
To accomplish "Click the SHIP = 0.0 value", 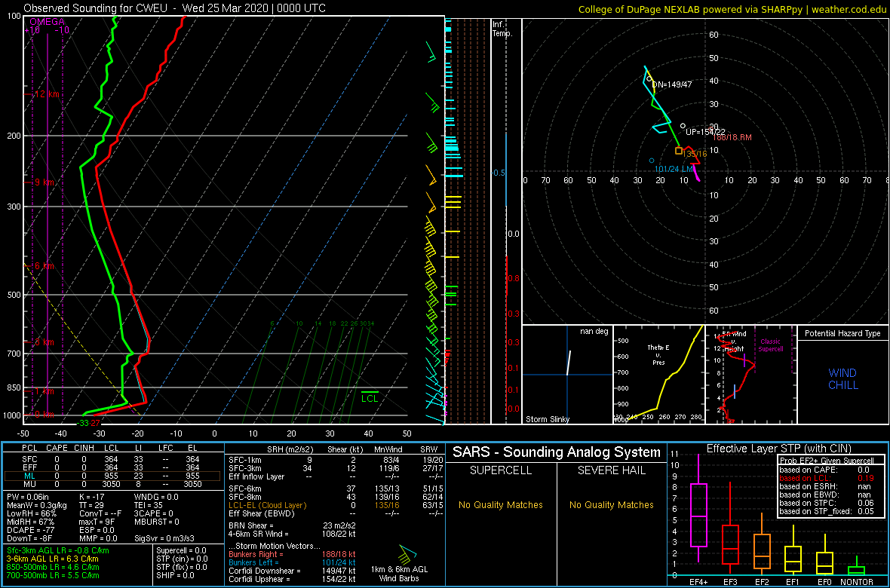I will coord(176,575).
